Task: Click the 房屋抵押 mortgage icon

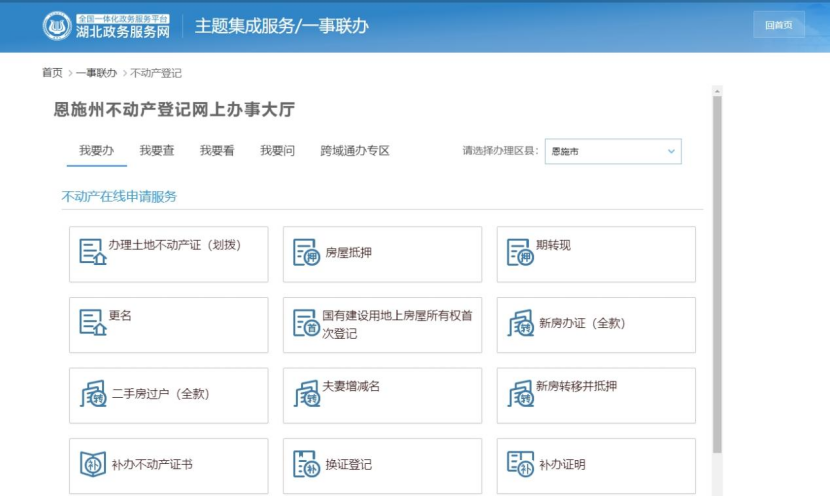Action: pos(306,252)
